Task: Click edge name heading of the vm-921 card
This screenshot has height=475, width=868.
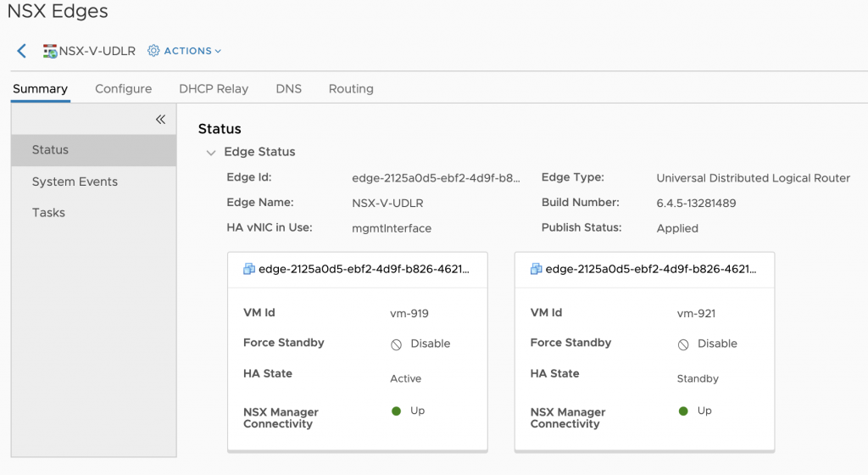Action: [650, 269]
